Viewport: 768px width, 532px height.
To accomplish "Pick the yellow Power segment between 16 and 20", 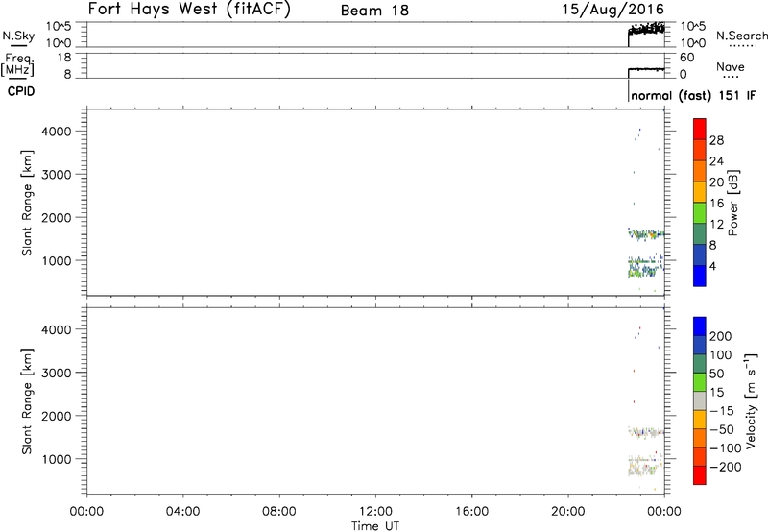I will pos(700,192).
